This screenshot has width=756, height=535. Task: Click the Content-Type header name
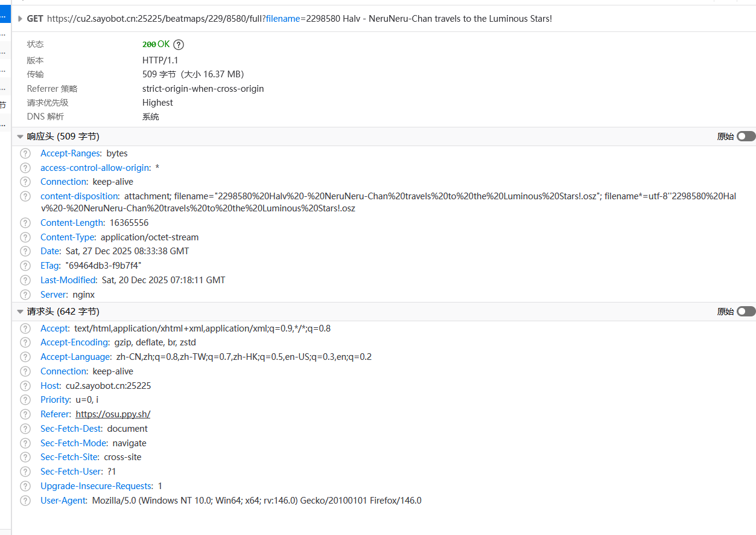point(68,237)
